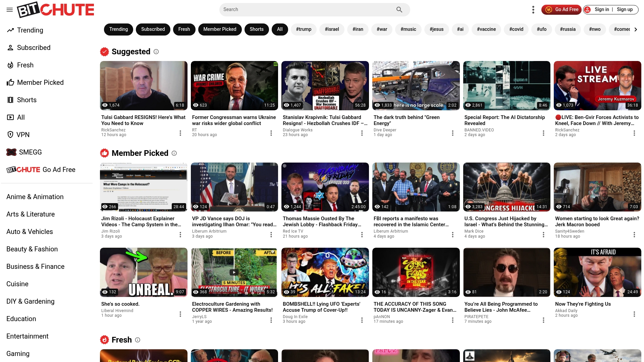Click the Trending sidebar icon

coord(10,30)
